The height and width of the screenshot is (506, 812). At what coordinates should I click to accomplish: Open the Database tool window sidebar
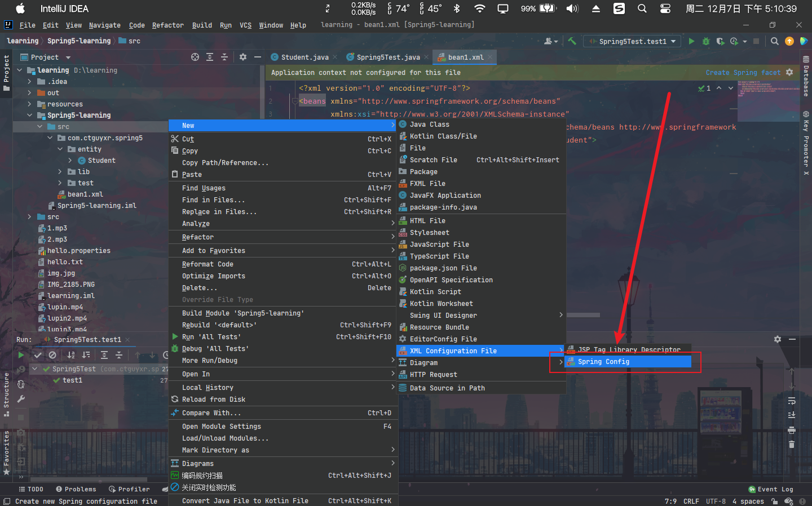806,76
